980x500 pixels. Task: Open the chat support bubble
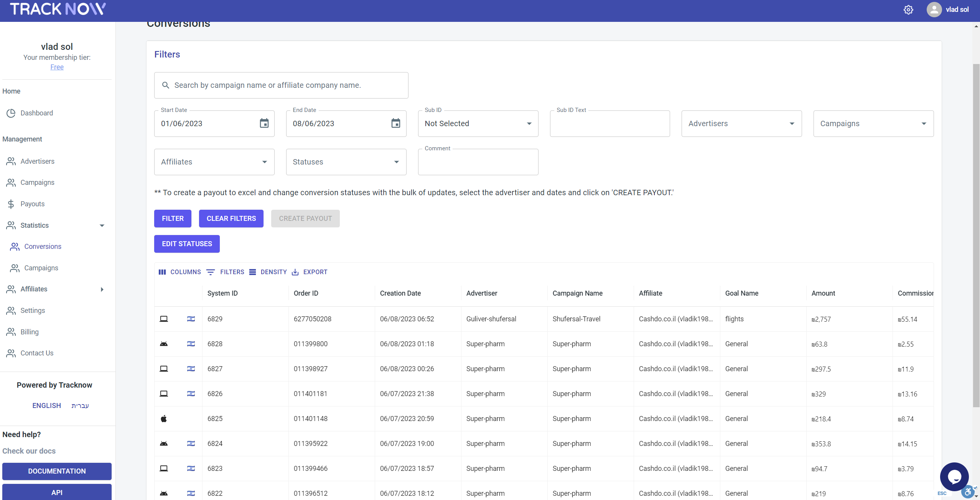(954, 476)
